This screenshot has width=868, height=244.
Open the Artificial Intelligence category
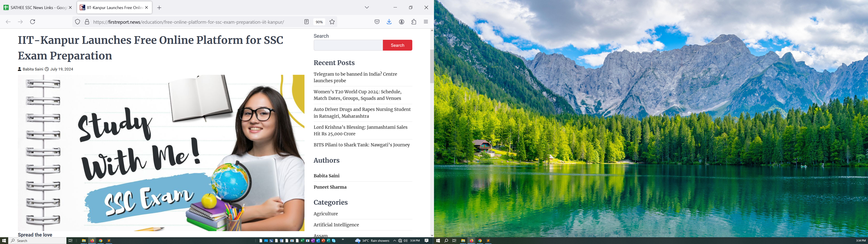click(336, 225)
